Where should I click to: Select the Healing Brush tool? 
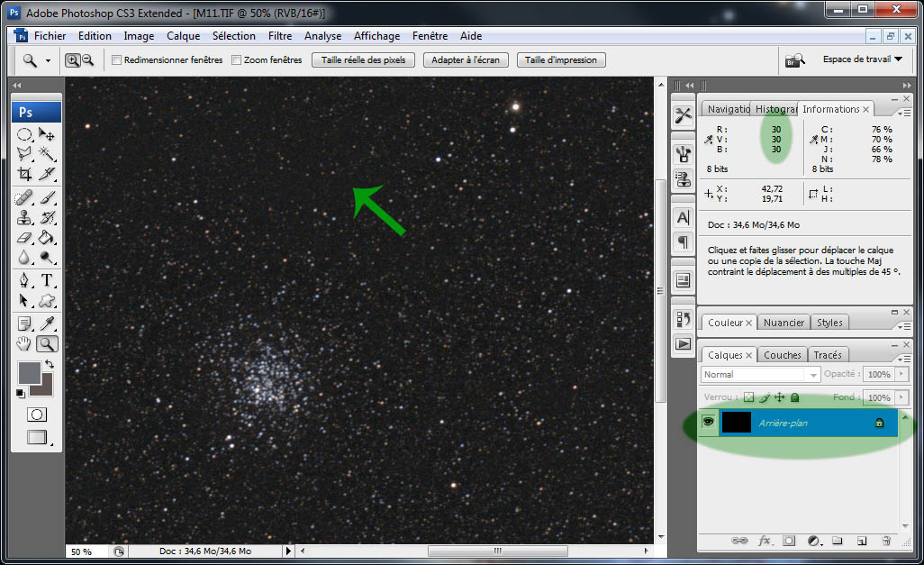tap(24, 197)
